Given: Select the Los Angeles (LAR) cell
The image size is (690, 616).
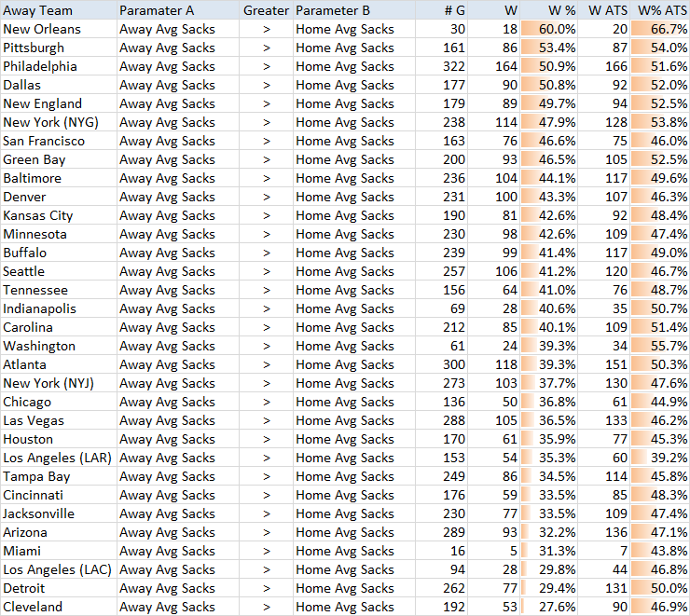Looking at the screenshot, I should coord(58,458).
